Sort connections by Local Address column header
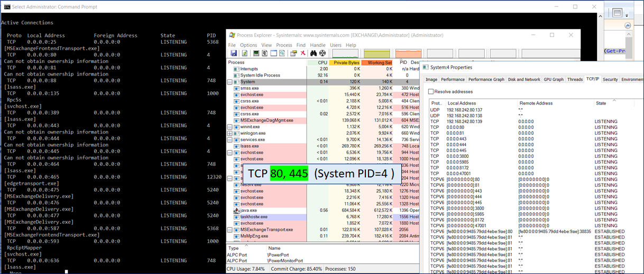This screenshot has height=274, width=644. pyautogui.click(x=462, y=103)
